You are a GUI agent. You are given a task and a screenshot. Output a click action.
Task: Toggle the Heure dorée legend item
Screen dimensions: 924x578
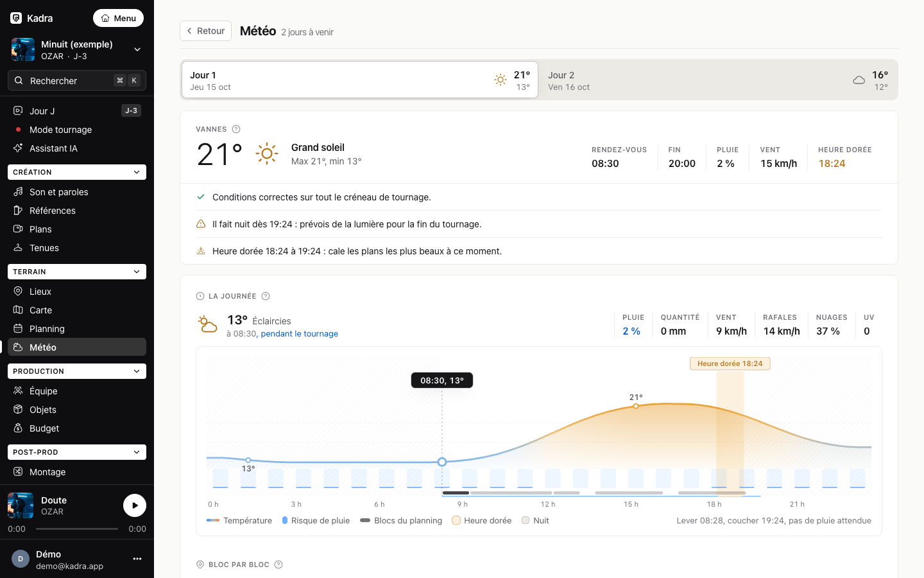click(x=482, y=520)
